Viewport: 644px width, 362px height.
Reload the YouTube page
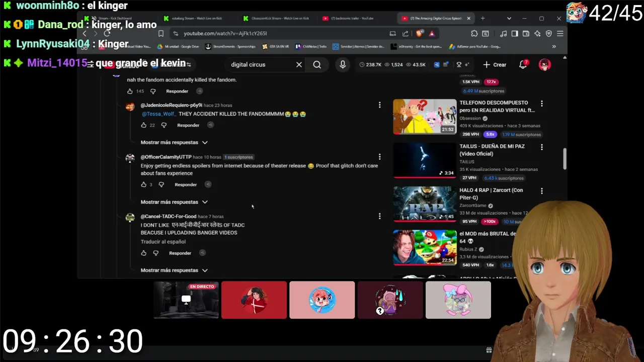(x=107, y=34)
